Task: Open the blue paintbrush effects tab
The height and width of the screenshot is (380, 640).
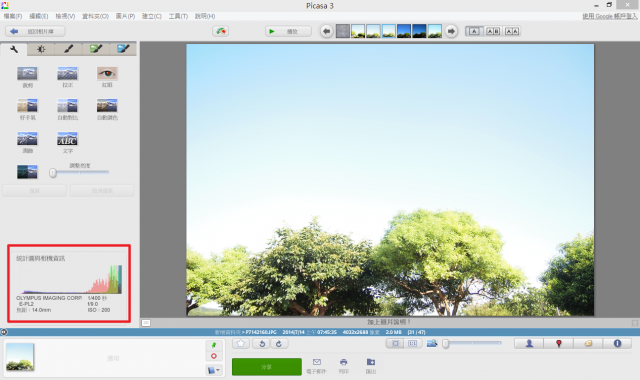Action: pyautogui.click(x=123, y=49)
